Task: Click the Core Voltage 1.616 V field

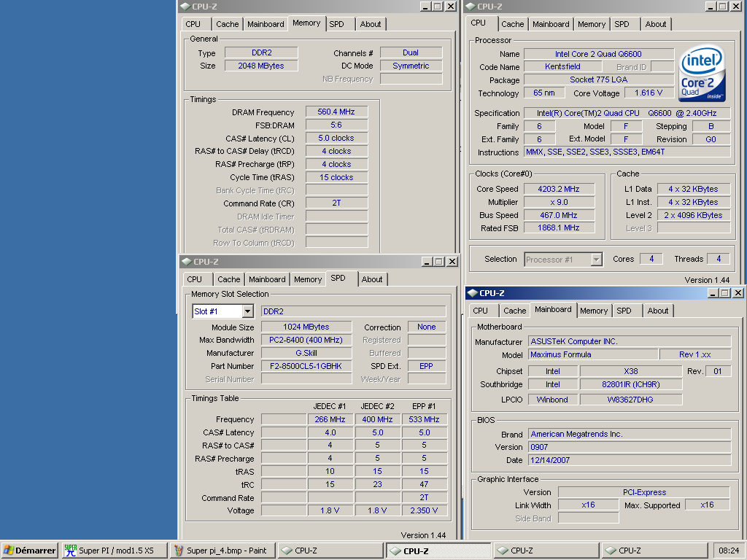Action: (649, 93)
